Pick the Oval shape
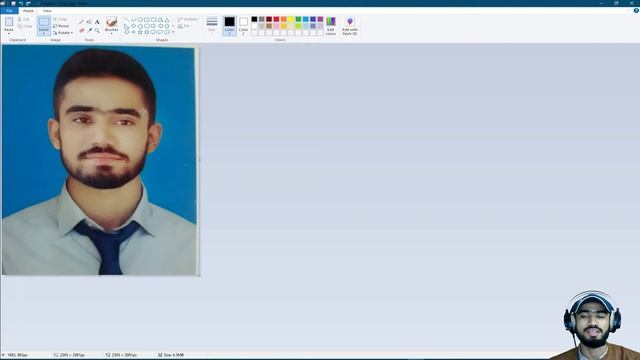640x360 pixels. 140,20
